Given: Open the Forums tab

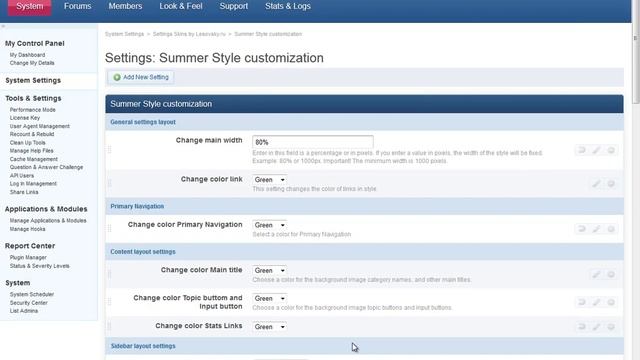Looking at the screenshot, I should 78,6.
